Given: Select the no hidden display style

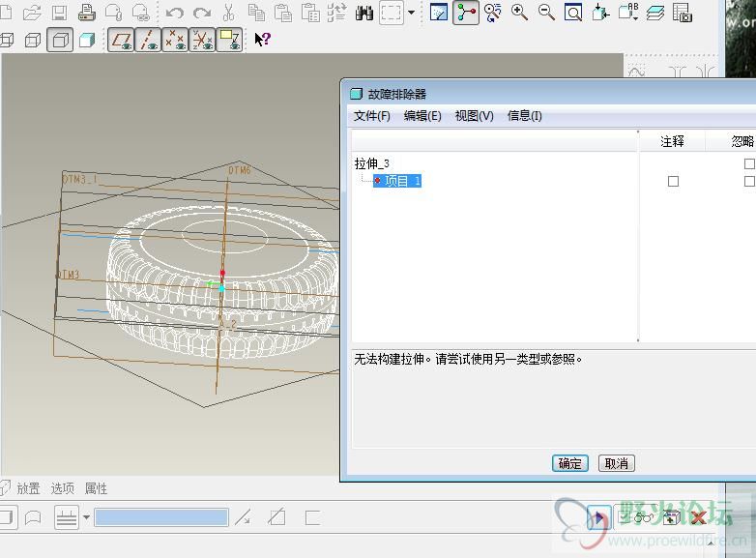Looking at the screenshot, I should tap(60, 40).
